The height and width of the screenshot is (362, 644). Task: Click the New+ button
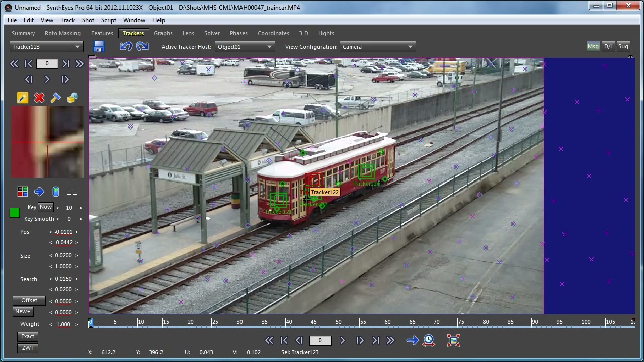tap(23, 312)
